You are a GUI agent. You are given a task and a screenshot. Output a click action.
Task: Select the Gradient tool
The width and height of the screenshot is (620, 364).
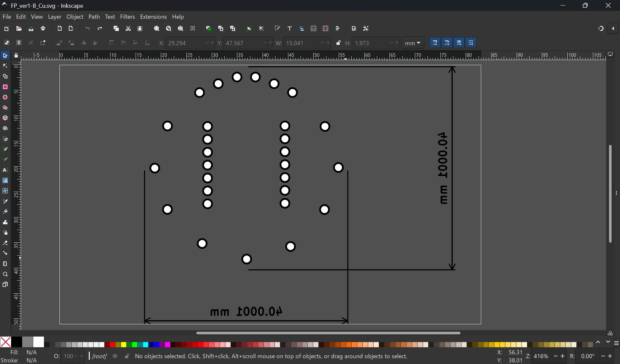(x=5, y=180)
